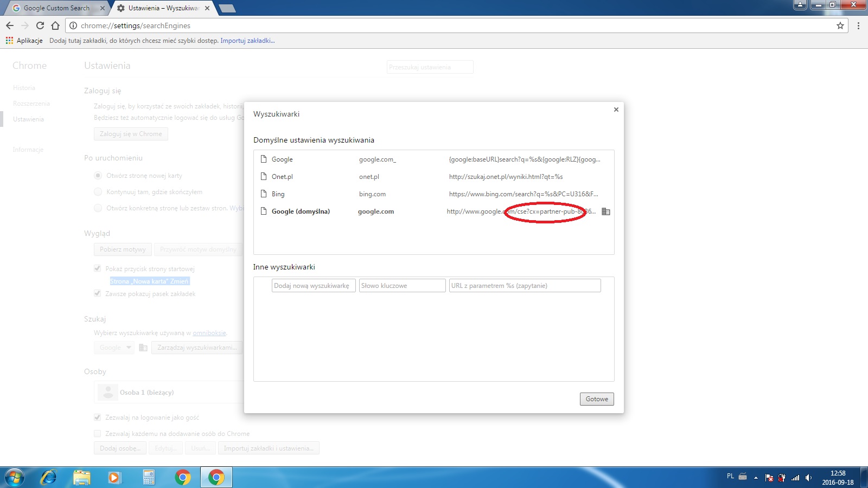Screen dimensions: 868x488
Task: Reload the current page
Action: [x=40, y=25]
